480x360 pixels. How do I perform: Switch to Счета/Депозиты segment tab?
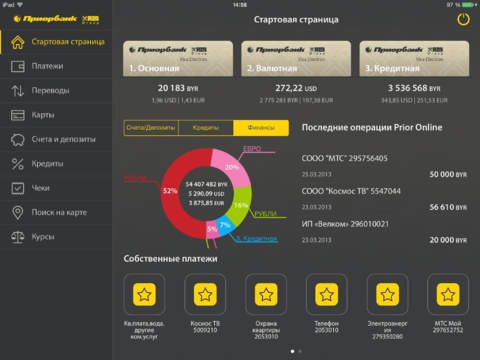click(x=151, y=128)
